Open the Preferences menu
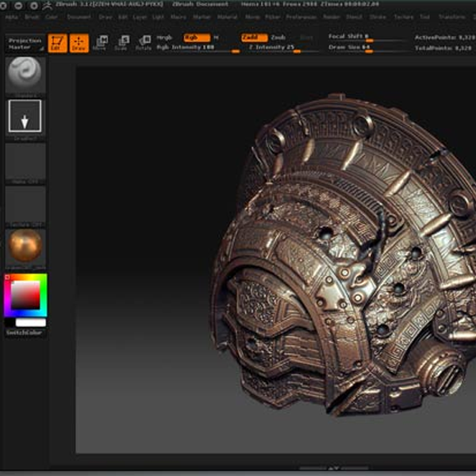 point(302,17)
